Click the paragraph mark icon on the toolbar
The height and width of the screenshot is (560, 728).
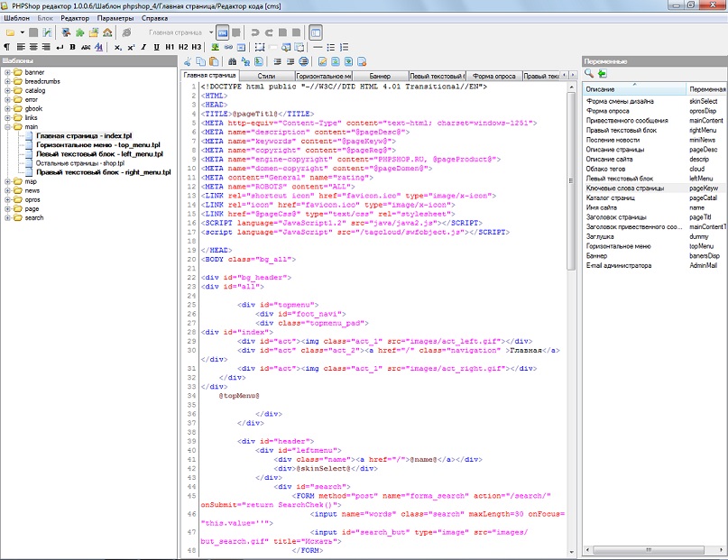coord(6,45)
